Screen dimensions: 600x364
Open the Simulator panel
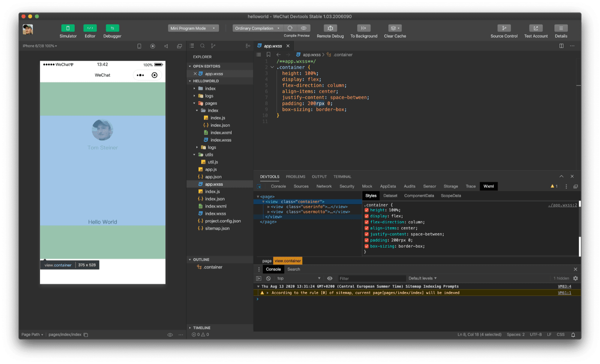68,31
